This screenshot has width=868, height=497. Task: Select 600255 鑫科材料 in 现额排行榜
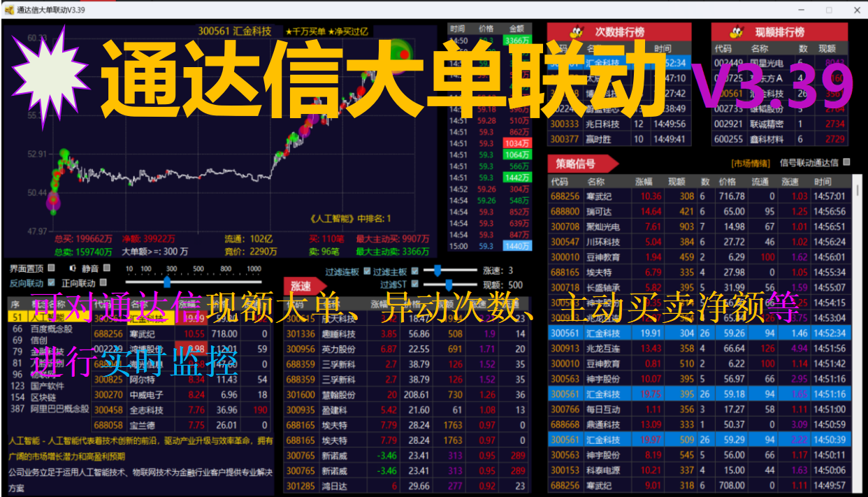pos(779,139)
